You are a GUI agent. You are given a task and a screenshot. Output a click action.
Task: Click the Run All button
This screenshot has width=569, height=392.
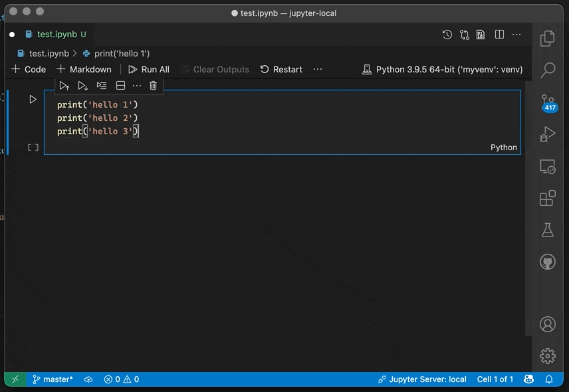point(149,69)
